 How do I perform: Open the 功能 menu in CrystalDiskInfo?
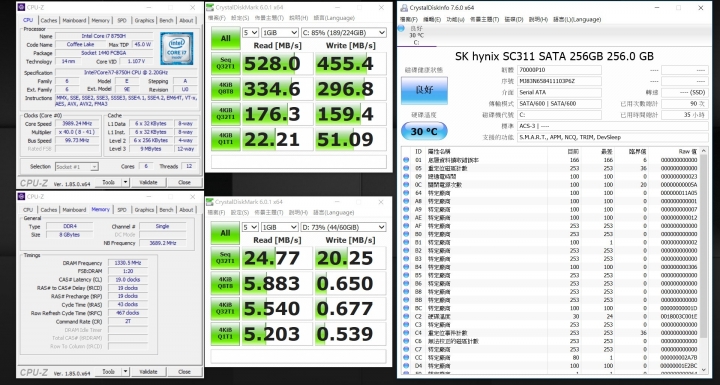pyautogui.click(x=456, y=19)
